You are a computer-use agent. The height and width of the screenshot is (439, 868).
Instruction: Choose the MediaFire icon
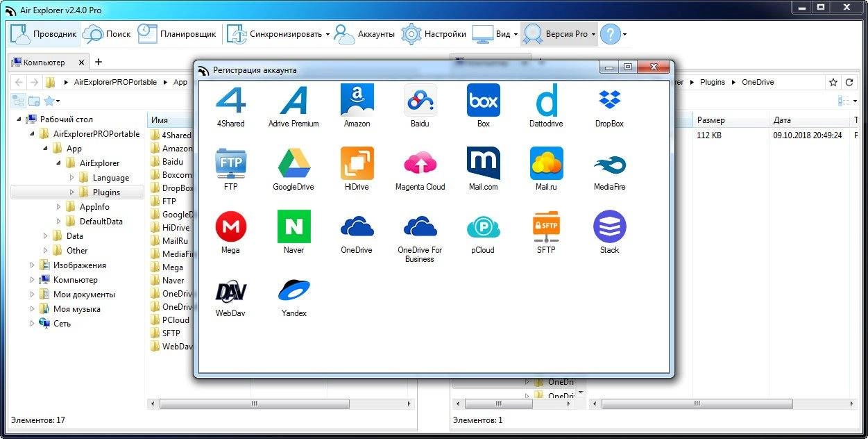609,164
